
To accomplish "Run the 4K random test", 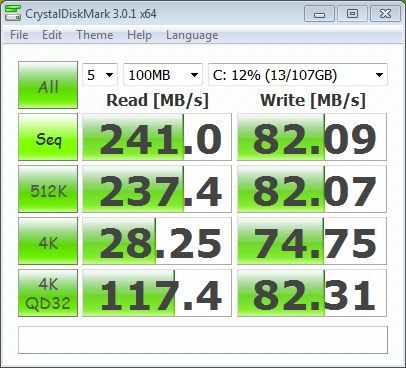I will click(48, 241).
